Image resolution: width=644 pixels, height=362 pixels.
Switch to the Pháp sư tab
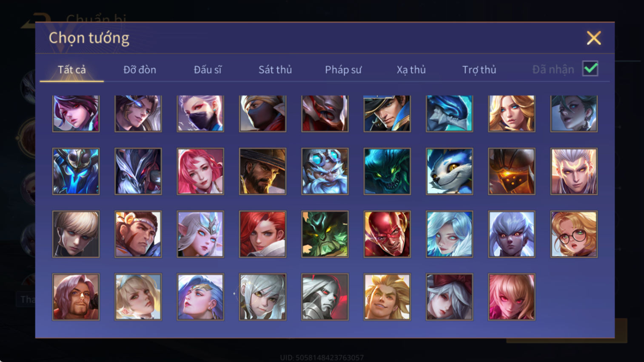point(343,70)
